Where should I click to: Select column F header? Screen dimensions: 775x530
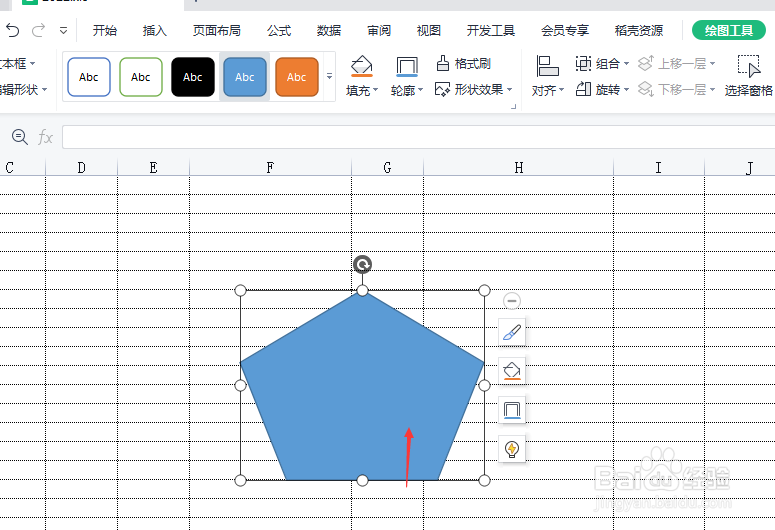tap(270, 168)
